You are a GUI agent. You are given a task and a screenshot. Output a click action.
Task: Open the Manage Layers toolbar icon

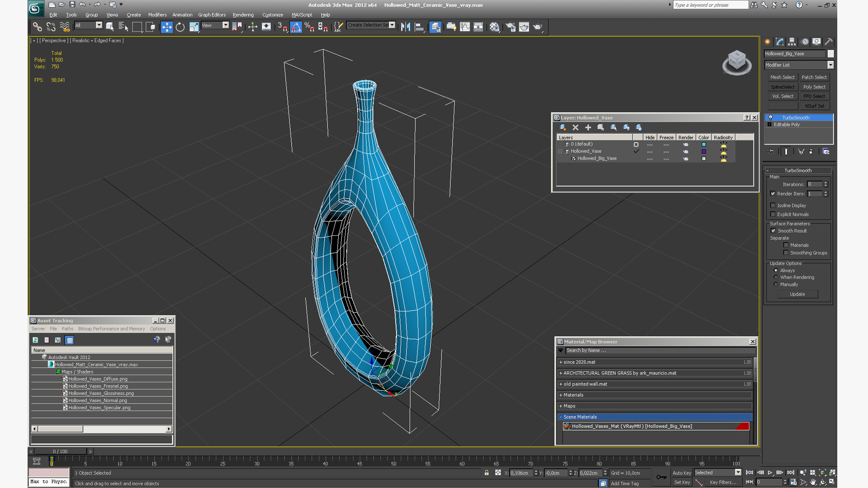(x=435, y=27)
